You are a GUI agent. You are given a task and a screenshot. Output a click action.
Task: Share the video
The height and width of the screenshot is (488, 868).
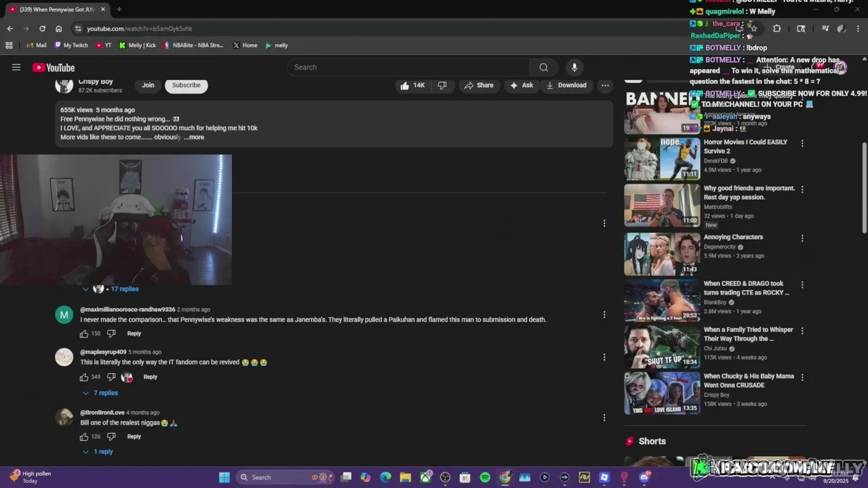pyautogui.click(x=479, y=85)
